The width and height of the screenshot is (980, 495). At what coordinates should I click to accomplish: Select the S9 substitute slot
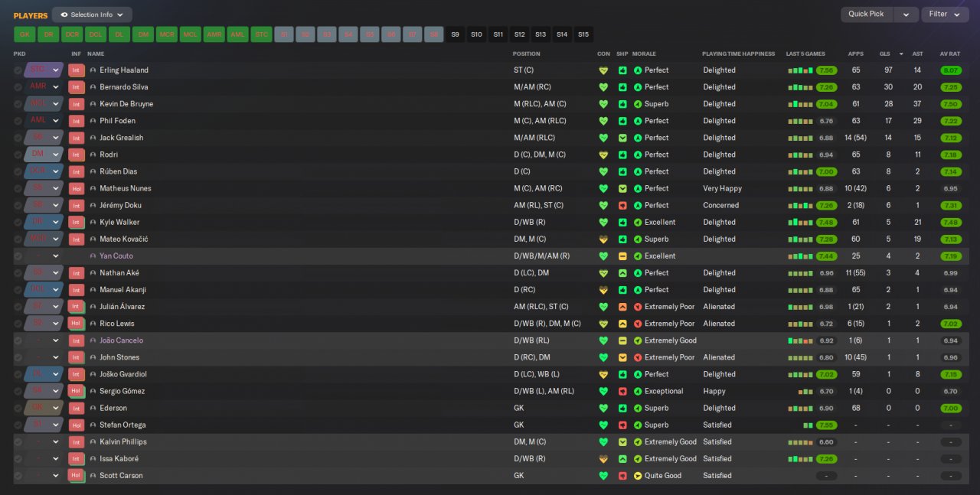(456, 34)
